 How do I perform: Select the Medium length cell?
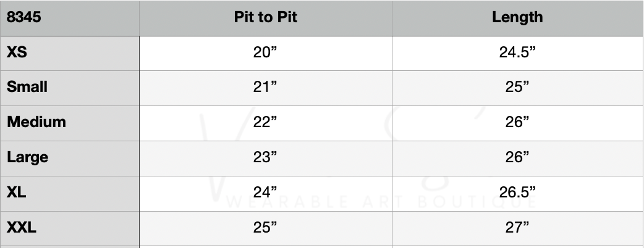[x=517, y=122]
